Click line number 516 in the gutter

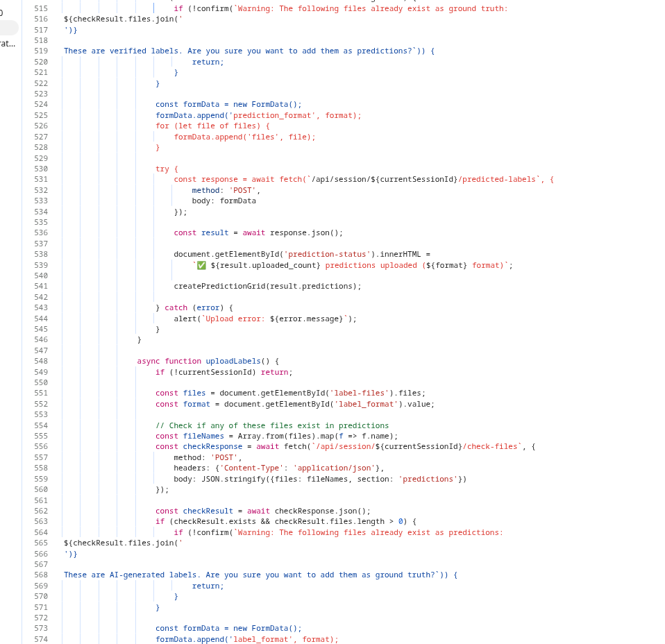click(x=41, y=19)
